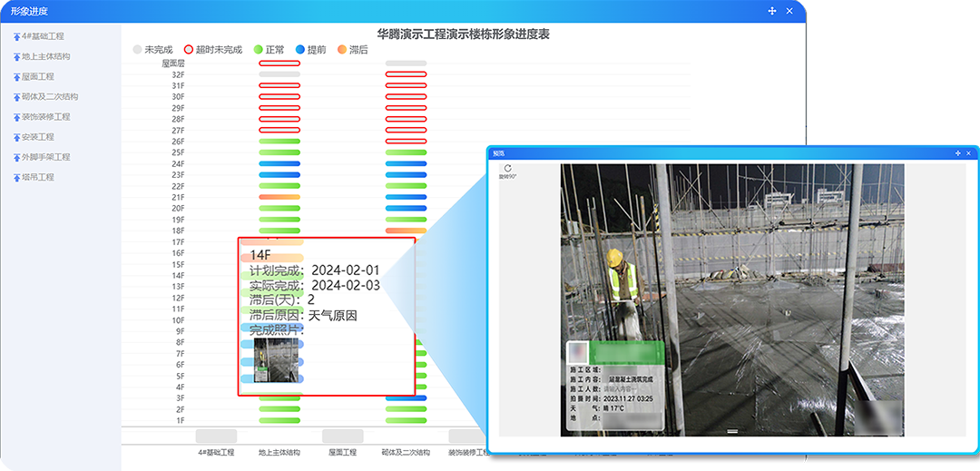Select 屋面工程 in the sidebar
Viewport: 980px width, 471px height.
(37, 77)
